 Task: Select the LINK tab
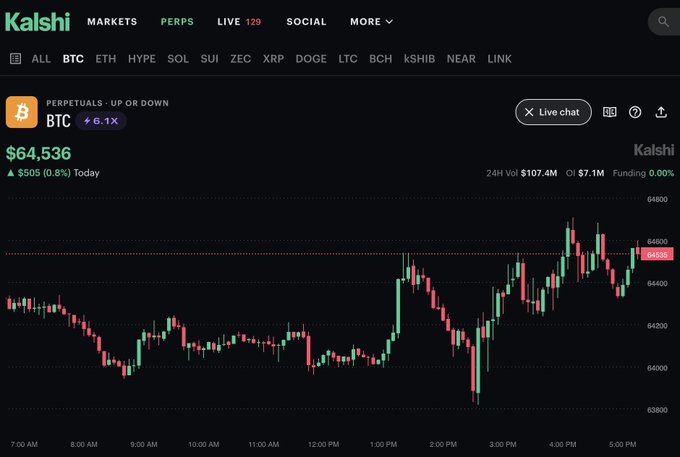coord(499,59)
